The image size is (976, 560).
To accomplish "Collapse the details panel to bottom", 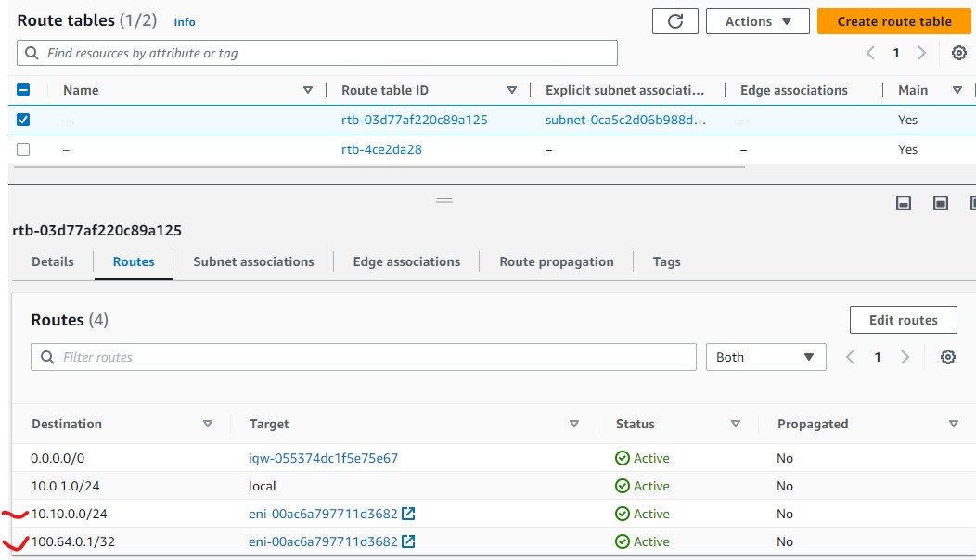I will pos(904,203).
